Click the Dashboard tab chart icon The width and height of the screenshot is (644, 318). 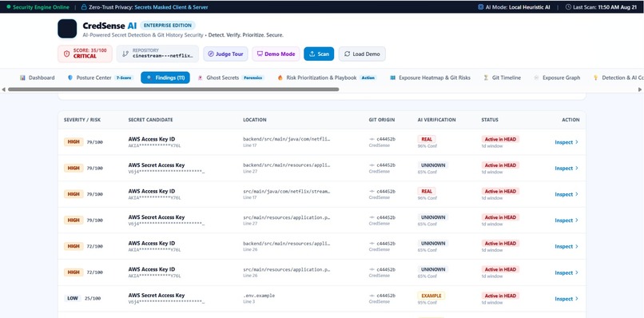click(22, 78)
